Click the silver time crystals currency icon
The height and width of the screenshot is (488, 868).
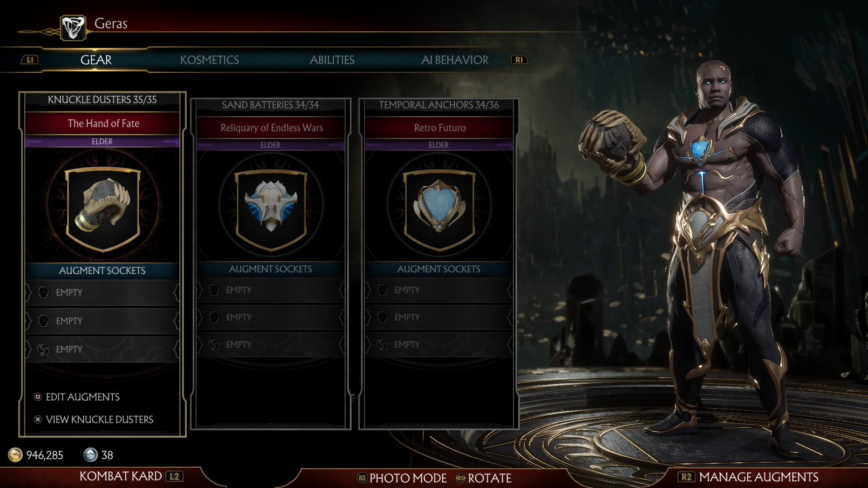coord(90,455)
